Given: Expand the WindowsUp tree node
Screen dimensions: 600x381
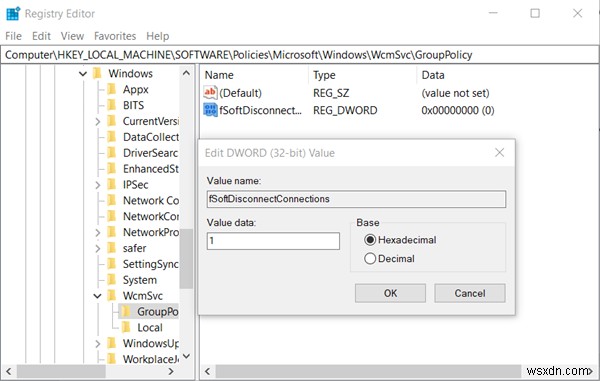Looking at the screenshot, I should click(98, 344).
